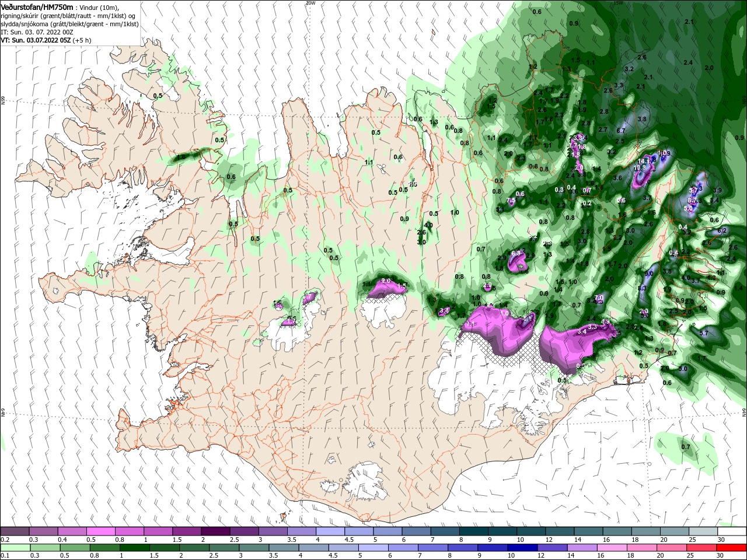
Task: Click the pale green swatch between 0.1 and 0.3 in lower legend
Action: coord(15,548)
